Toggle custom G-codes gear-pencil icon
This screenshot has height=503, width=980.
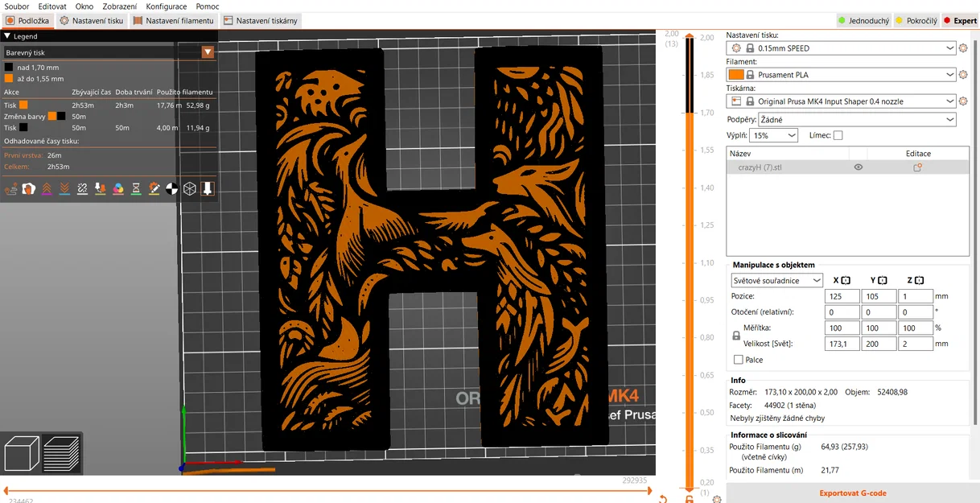pyautogui.click(x=154, y=188)
